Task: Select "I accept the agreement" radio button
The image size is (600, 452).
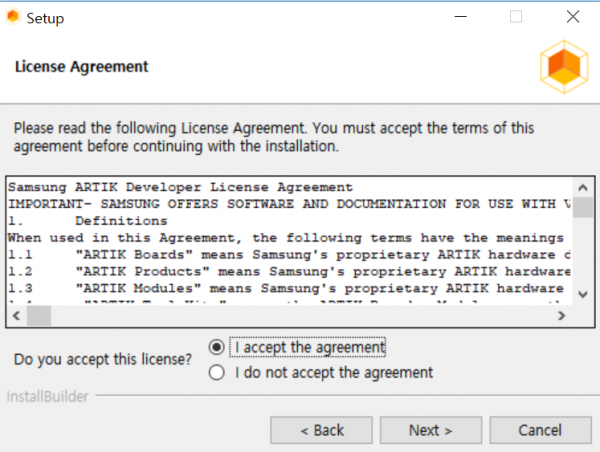Action: (217, 347)
